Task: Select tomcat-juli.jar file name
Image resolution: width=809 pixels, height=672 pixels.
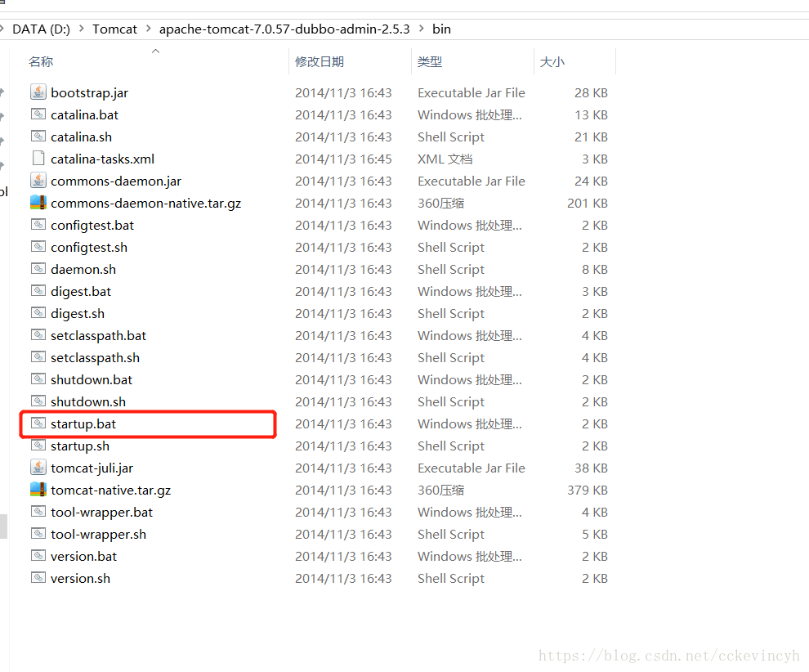Action: coord(92,468)
